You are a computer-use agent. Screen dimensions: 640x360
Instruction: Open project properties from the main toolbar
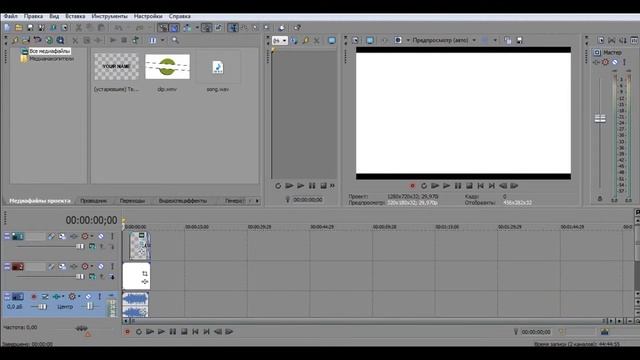64,28
